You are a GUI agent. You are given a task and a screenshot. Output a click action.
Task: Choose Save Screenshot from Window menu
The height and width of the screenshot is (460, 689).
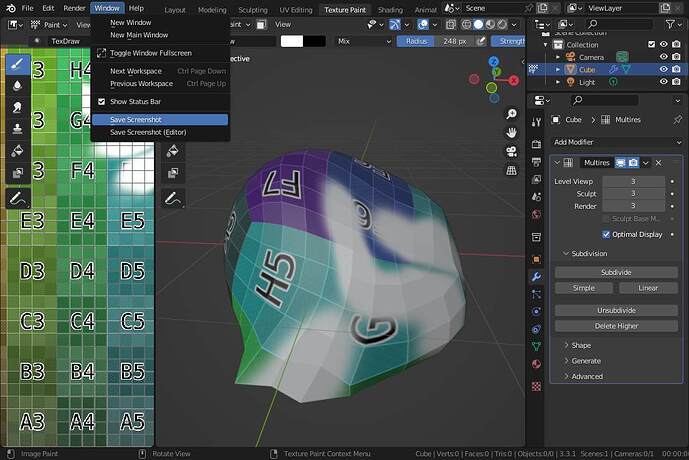coord(160,120)
